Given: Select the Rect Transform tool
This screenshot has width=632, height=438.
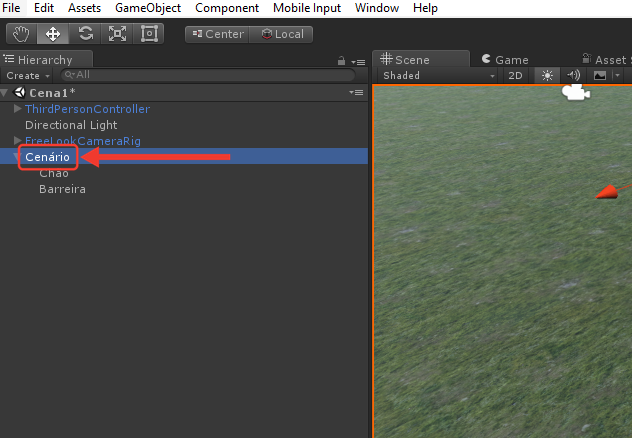Looking at the screenshot, I should [x=149, y=34].
